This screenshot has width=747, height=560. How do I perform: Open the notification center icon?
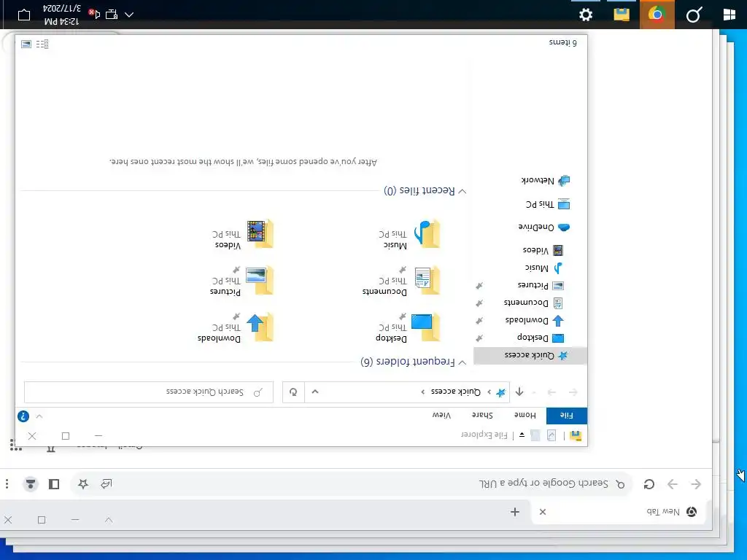click(24, 15)
